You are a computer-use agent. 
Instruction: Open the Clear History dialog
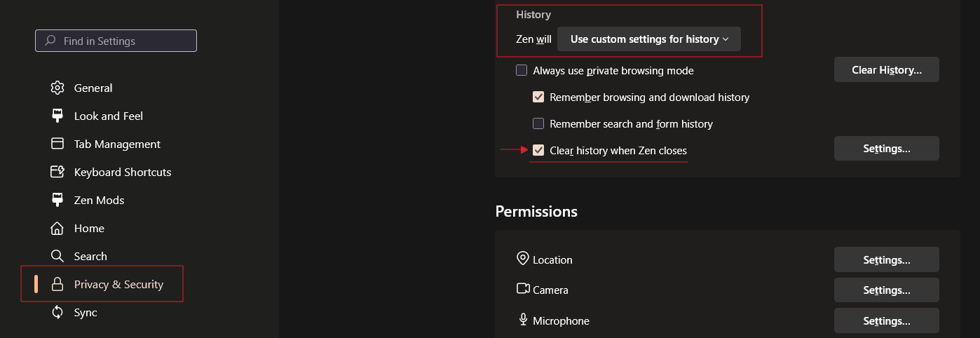pyautogui.click(x=886, y=70)
